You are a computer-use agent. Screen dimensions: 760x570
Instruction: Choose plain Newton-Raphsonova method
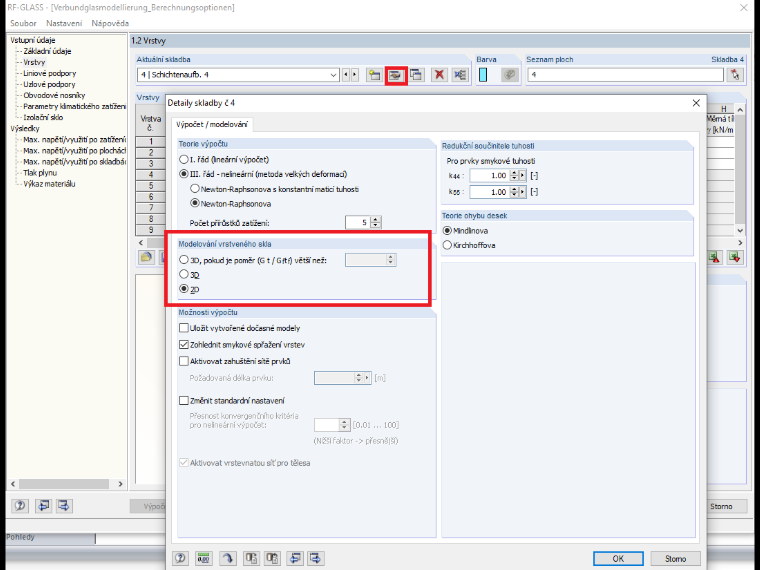pos(195,204)
